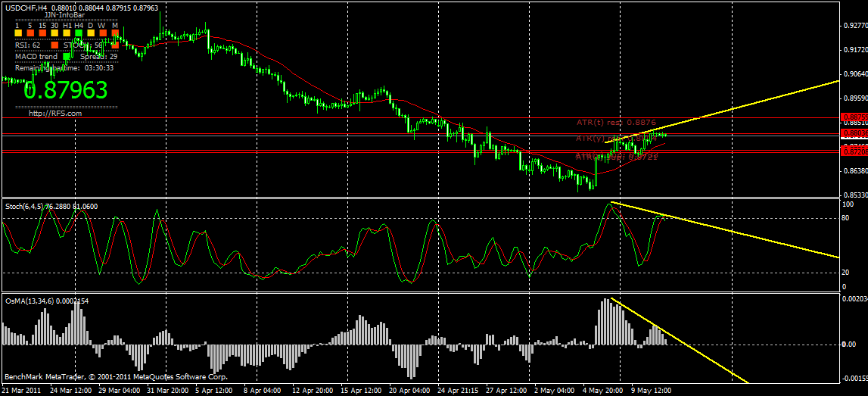Click the large green 0.87963 price display
The image size is (868, 396).
(x=65, y=90)
